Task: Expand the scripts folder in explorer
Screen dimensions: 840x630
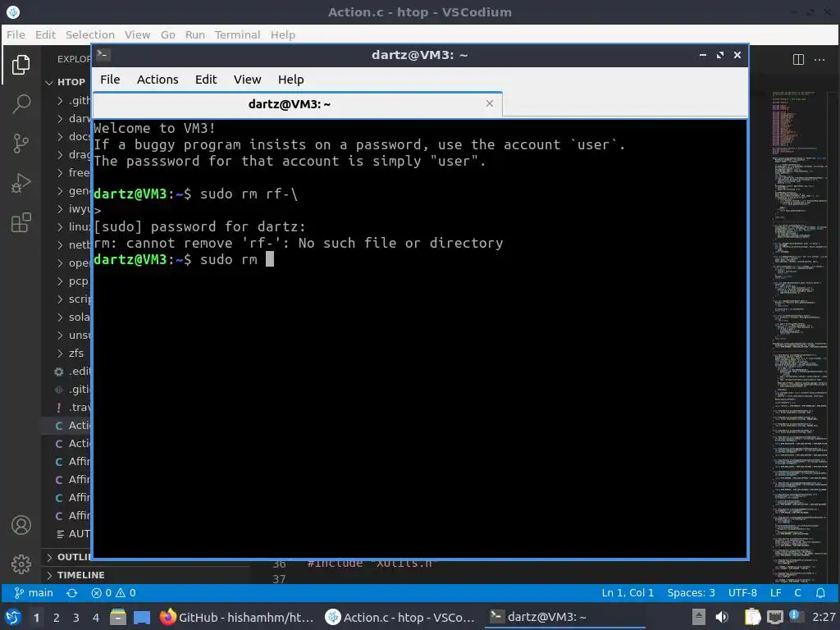Action: pyautogui.click(x=74, y=299)
